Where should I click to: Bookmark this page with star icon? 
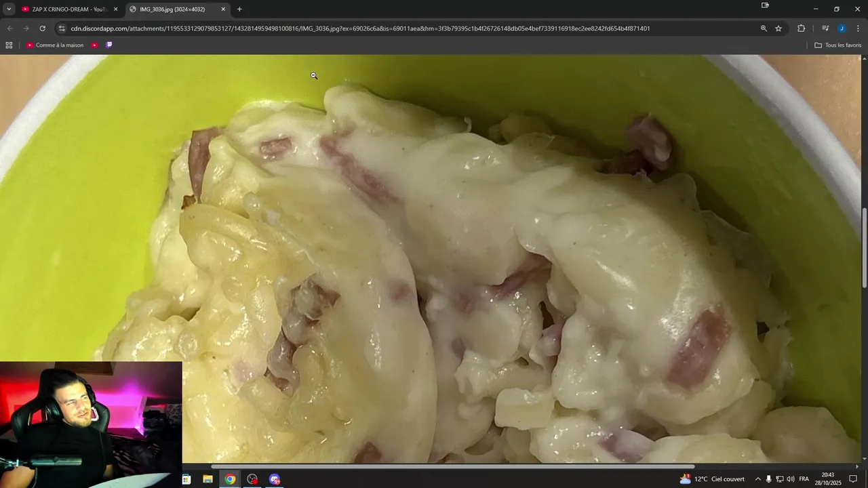click(x=778, y=28)
